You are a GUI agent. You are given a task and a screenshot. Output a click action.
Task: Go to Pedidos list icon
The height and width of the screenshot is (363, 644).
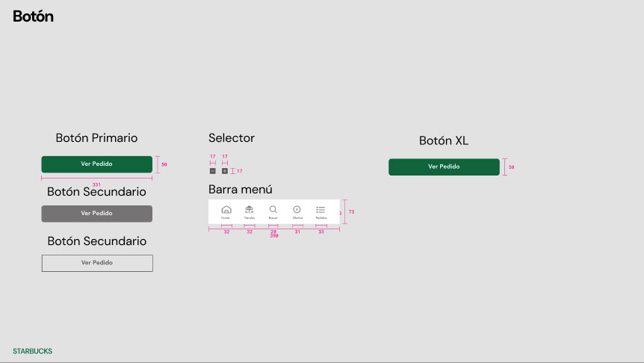point(321,211)
